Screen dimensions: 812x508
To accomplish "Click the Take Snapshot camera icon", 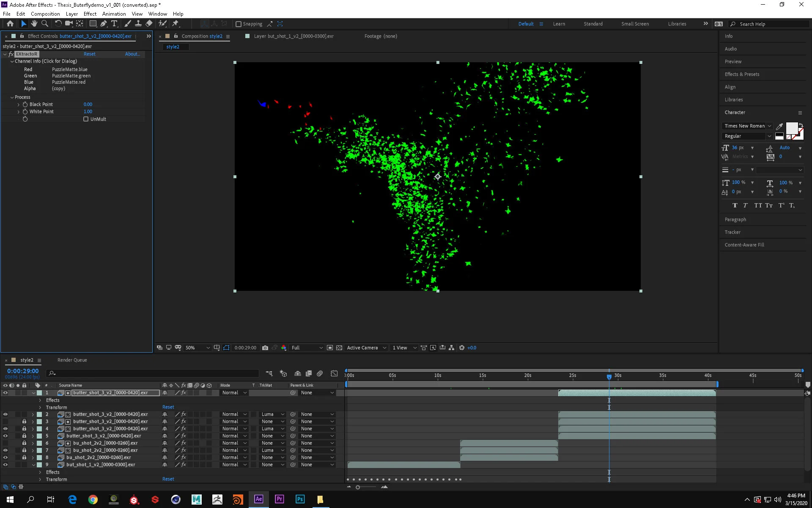I will click(265, 348).
